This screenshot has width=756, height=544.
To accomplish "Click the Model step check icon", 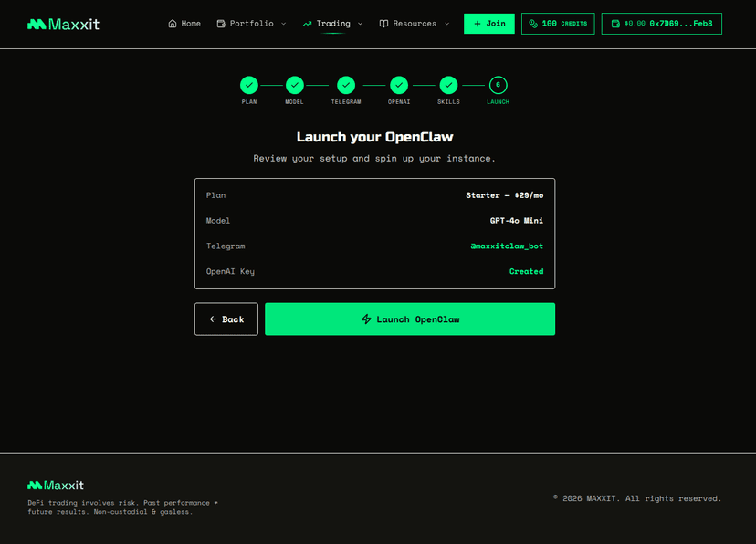I will coord(294,84).
